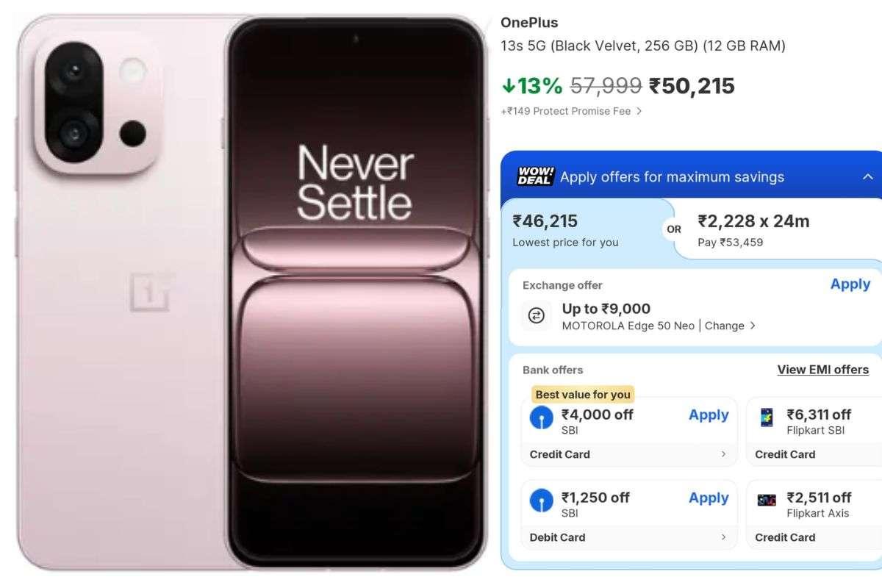The image size is (882, 588).
Task: Click the green discount down-arrow icon
Action: click(508, 86)
